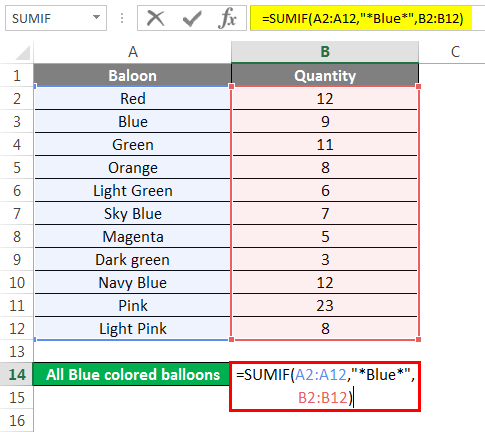485x432 pixels.
Task: Select the Pink cell in row 11
Action: pyautogui.click(x=133, y=306)
